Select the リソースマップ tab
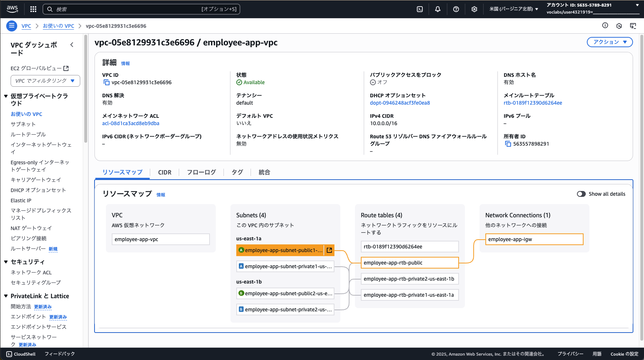The image size is (644, 360). [x=122, y=172]
